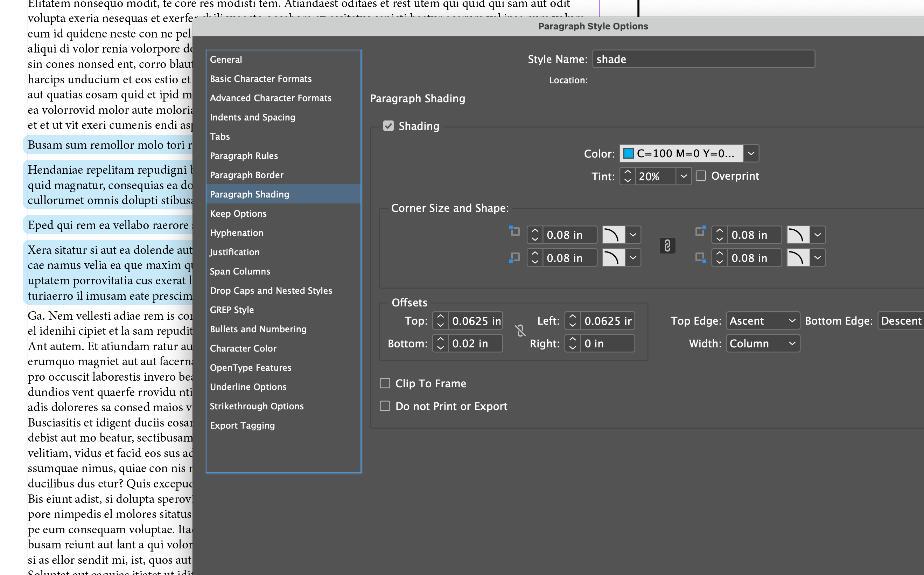
Task: Select the top-left corner proxy icon
Action: pyautogui.click(x=514, y=231)
